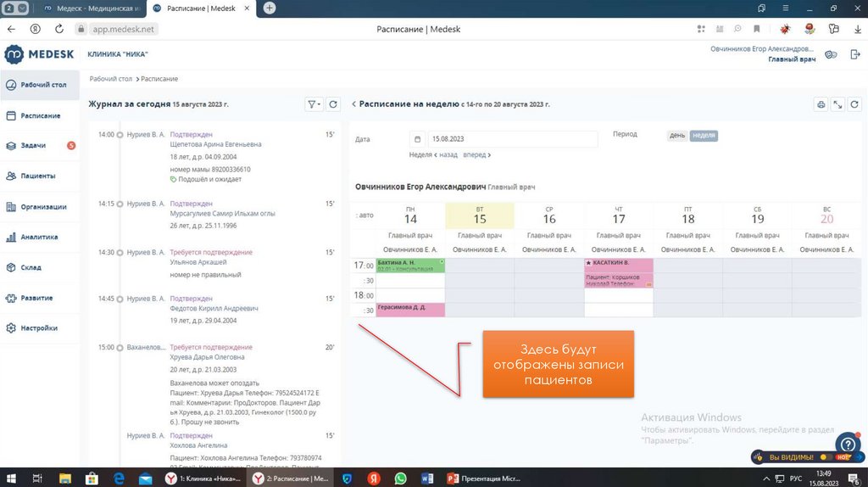The height and width of the screenshot is (487, 868).
Task: Go to next week via 'вперед'
Action: (476, 155)
